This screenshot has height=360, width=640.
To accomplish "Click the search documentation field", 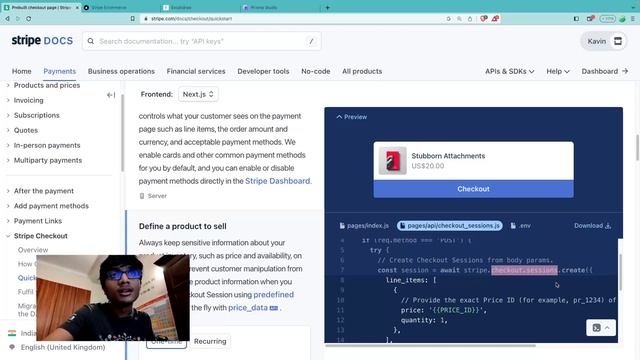I will [x=202, y=41].
